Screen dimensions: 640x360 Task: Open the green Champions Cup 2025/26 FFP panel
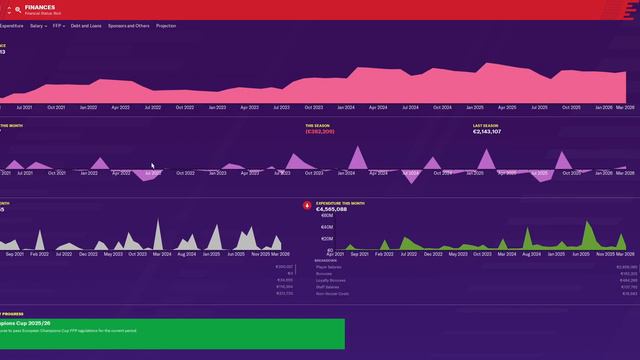[172, 334]
